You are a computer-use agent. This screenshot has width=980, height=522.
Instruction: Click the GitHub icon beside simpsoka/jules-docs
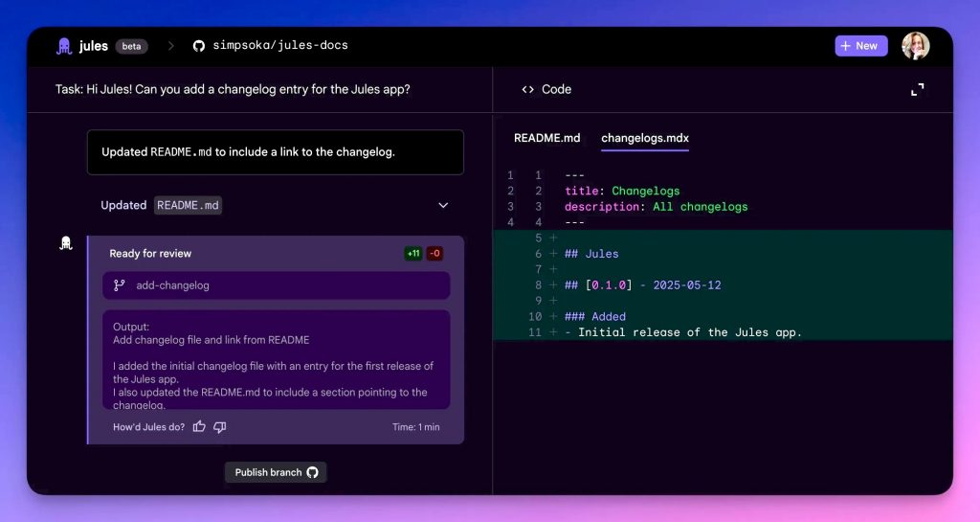tap(199, 46)
